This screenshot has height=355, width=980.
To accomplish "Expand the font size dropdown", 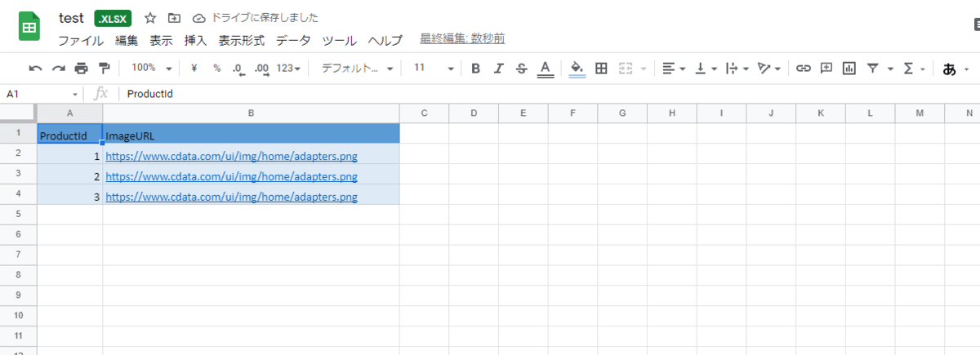I will (431, 69).
